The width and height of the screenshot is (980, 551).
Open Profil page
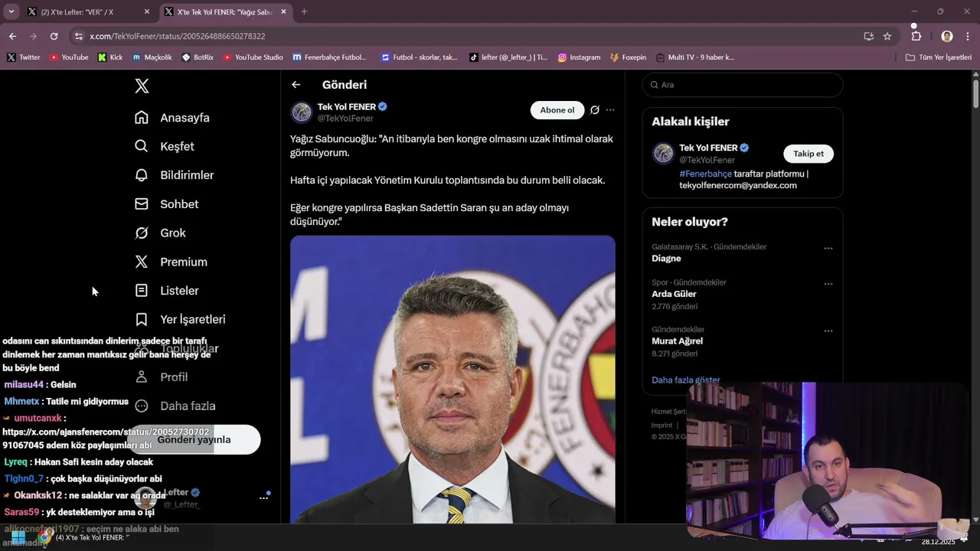click(x=161, y=377)
